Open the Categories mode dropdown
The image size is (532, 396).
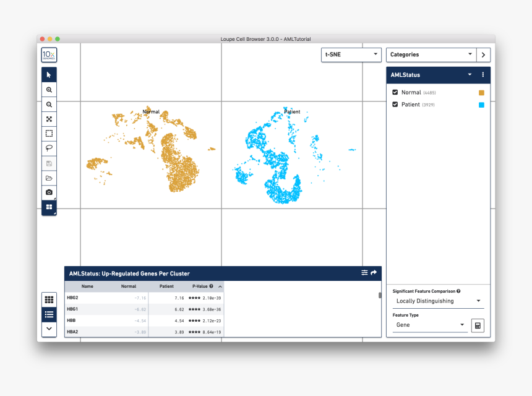pyautogui.click(x=431, y=54)
